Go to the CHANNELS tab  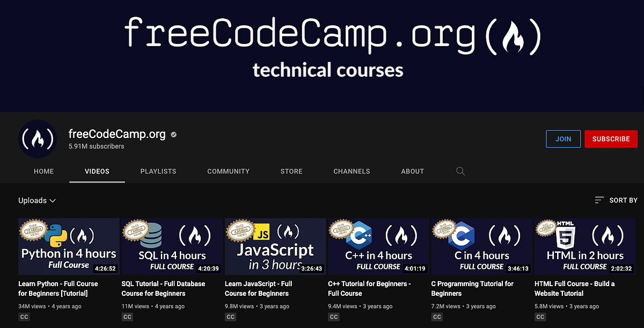click(x=352, y=171)
